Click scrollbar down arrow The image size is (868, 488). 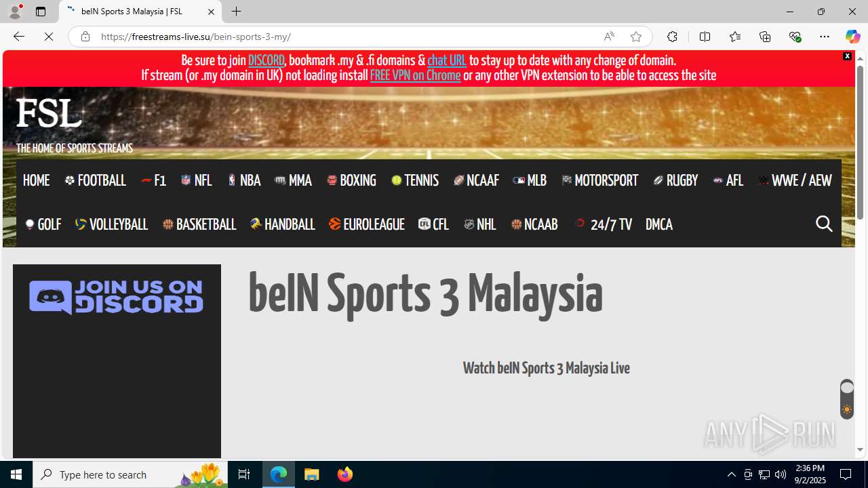coord(860,449)
